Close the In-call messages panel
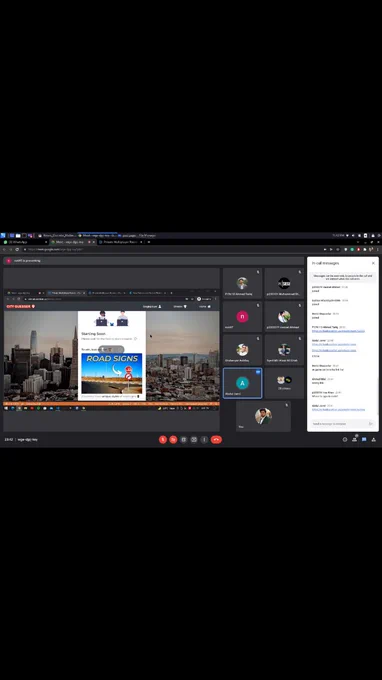Image resolution: width=382 pixels, height=680 pixels. [373, 263]
